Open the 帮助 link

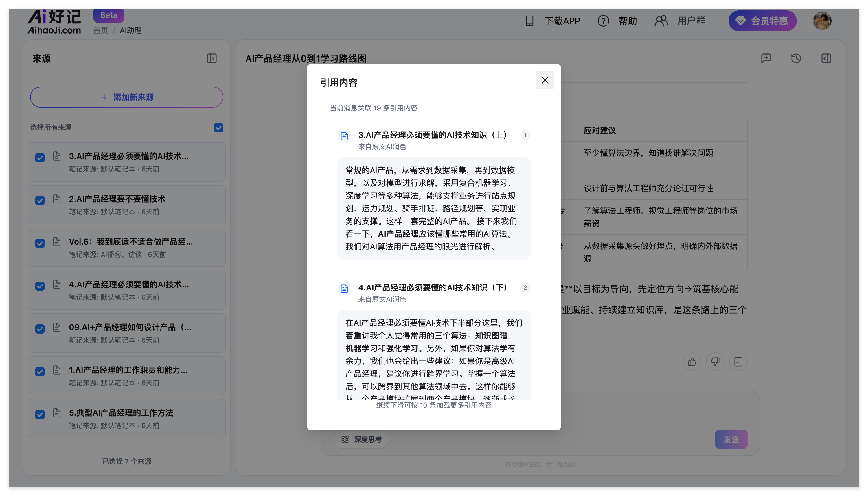click(x=628, y=21)
